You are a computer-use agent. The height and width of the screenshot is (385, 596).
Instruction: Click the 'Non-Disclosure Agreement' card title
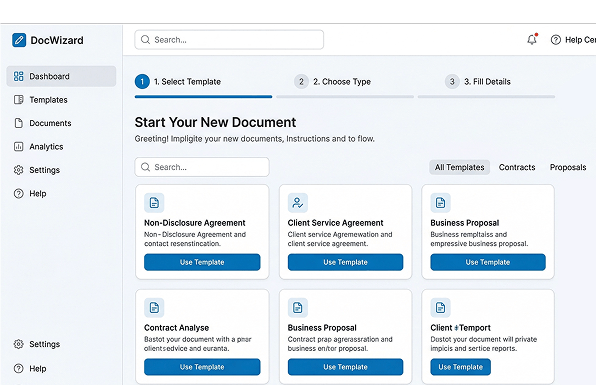click(x=195, y=223)
